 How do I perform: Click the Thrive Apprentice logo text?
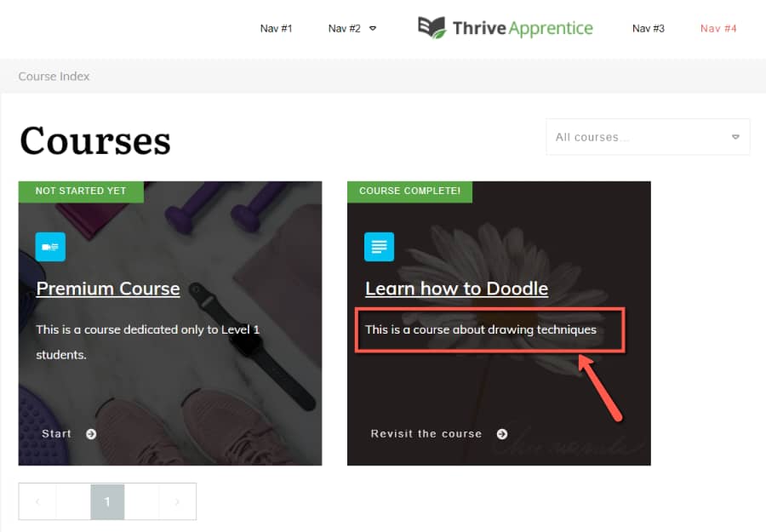coord(523,28)
